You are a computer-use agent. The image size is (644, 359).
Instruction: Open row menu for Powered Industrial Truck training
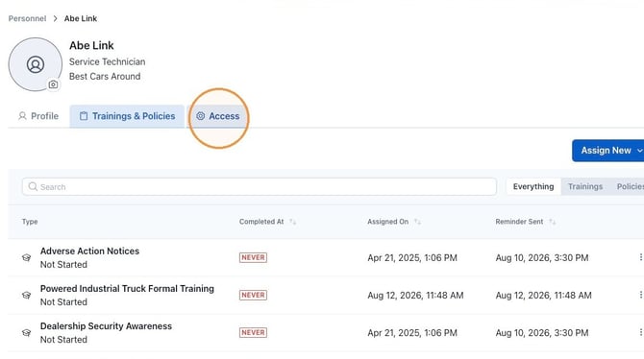pyautogui.click(x=640, y=295)
